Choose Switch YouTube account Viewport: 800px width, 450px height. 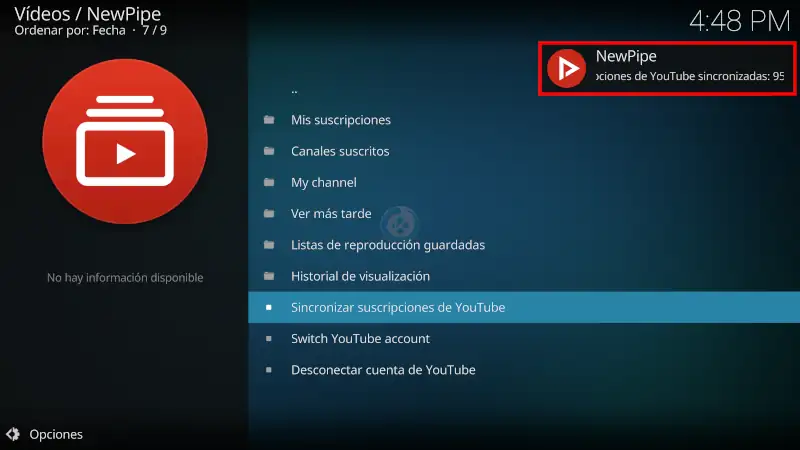[x=524, y=338]
